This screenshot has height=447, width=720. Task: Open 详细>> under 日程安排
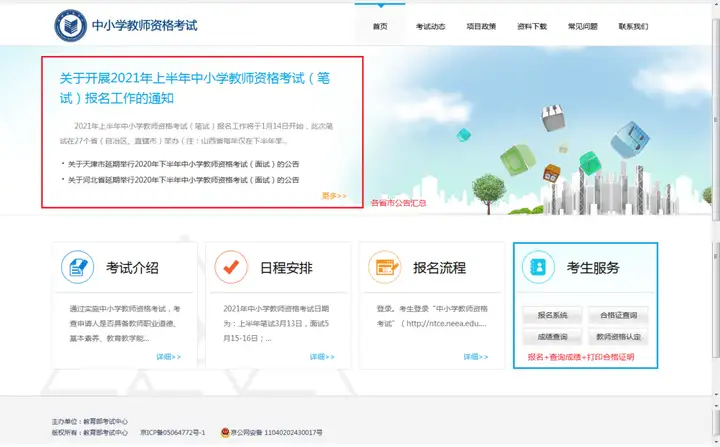click(322, 357)
